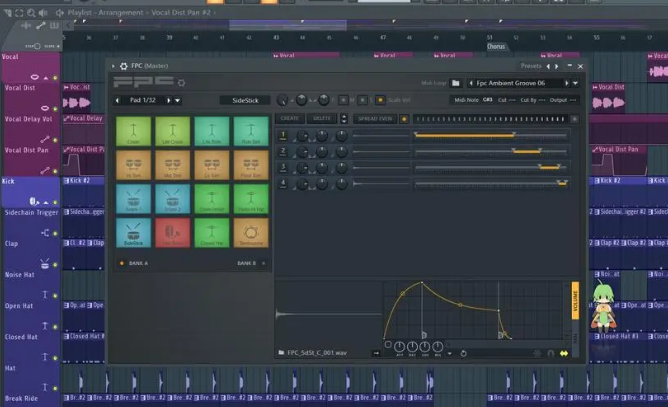
Task: Select next preset arrow in title bar
Action: tap(556, 66)
